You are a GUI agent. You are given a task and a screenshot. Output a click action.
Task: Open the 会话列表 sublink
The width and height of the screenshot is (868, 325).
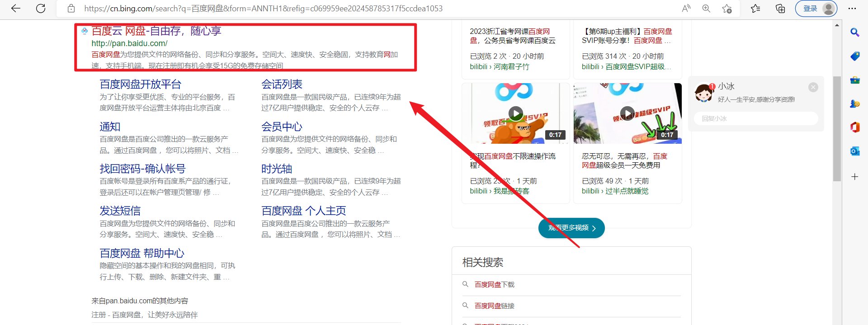[282, 85]
